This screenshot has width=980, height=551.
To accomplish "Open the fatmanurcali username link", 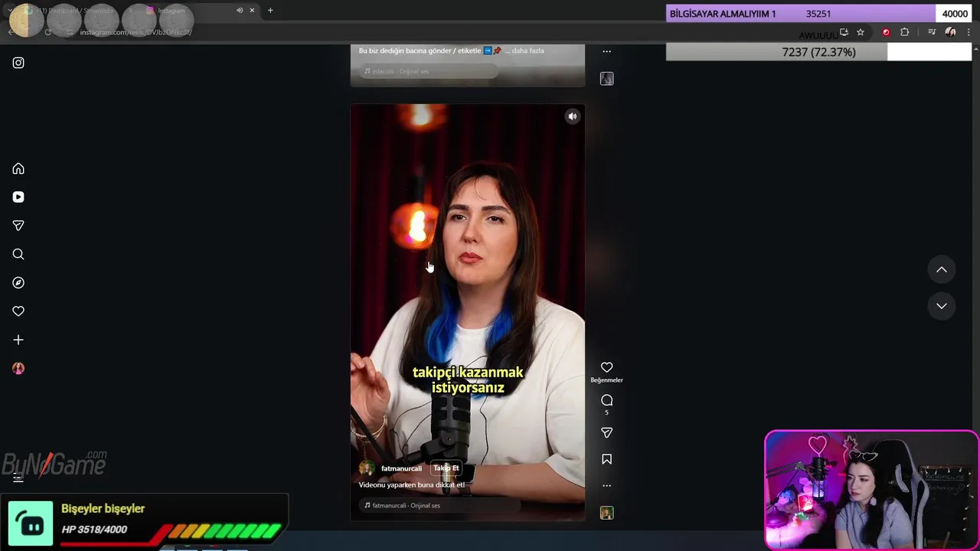I will [401, 468].
